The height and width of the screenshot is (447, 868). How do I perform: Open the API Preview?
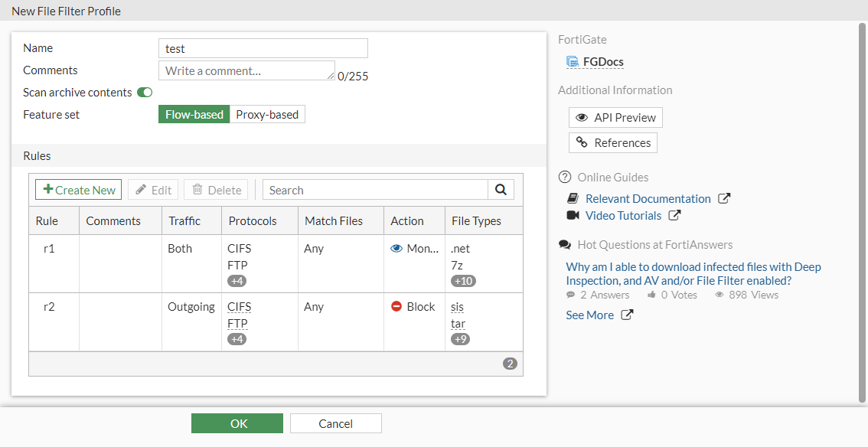click(615, 117)
